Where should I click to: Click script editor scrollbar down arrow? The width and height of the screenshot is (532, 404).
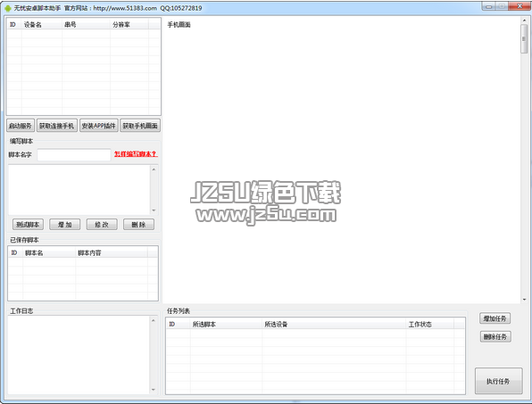point(154,210)
